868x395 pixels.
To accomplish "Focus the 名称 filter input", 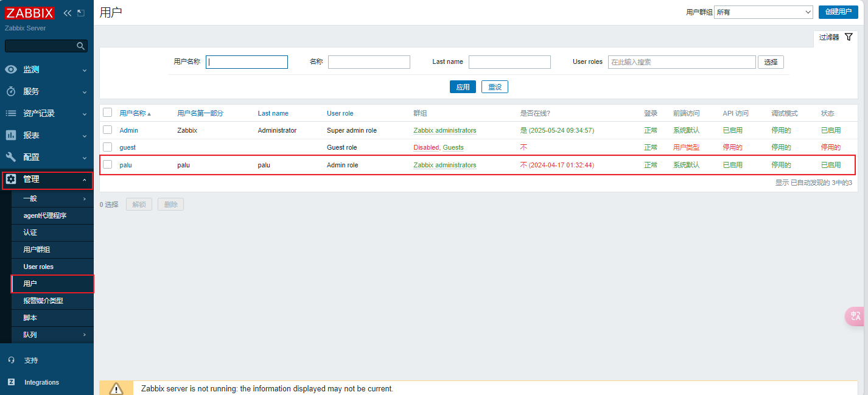I will click(369, 62).
